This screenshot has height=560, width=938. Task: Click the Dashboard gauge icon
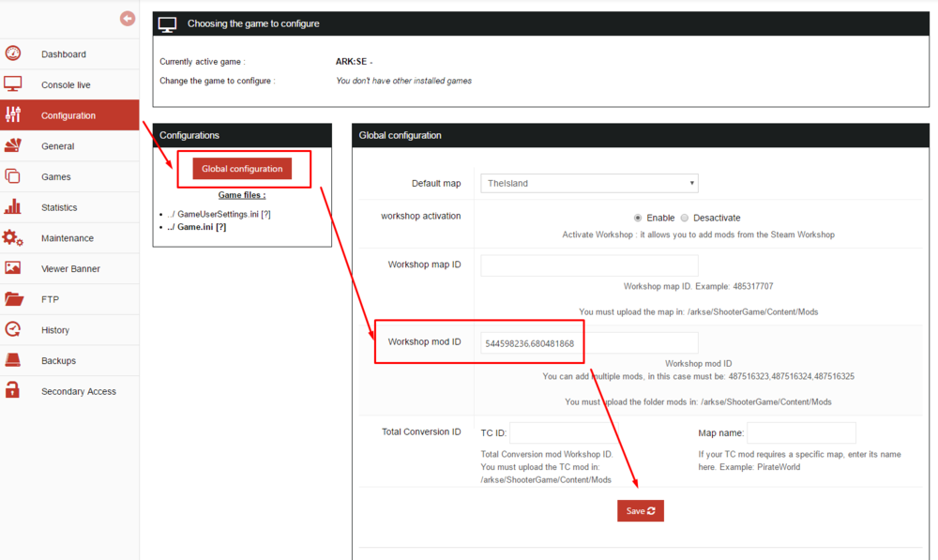coord(13,53)
